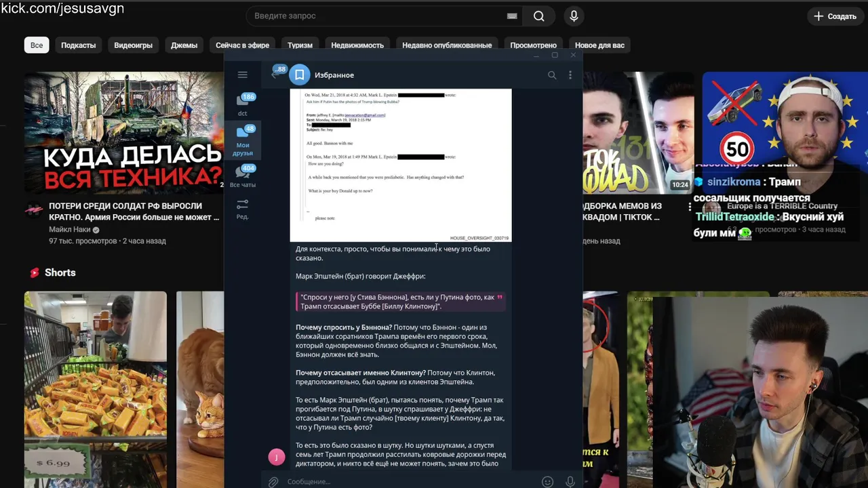Filter by Видеоигры
This screenshot has height=488, width=868.
[x=134, y=45]
